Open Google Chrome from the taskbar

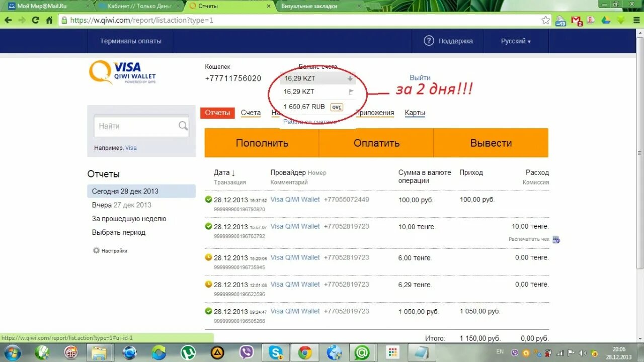pos(305,353)
